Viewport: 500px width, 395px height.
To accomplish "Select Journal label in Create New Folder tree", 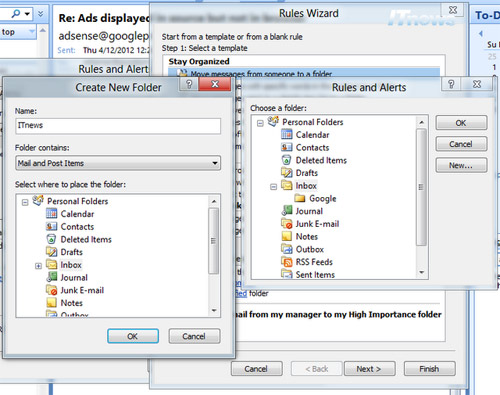I will [74, 277].
